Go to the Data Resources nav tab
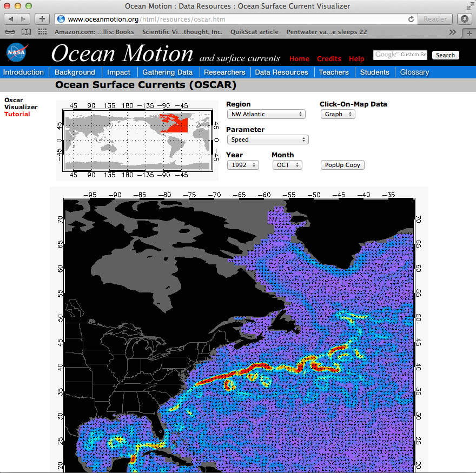The image size is (476, 473). [x=281, y=72]
